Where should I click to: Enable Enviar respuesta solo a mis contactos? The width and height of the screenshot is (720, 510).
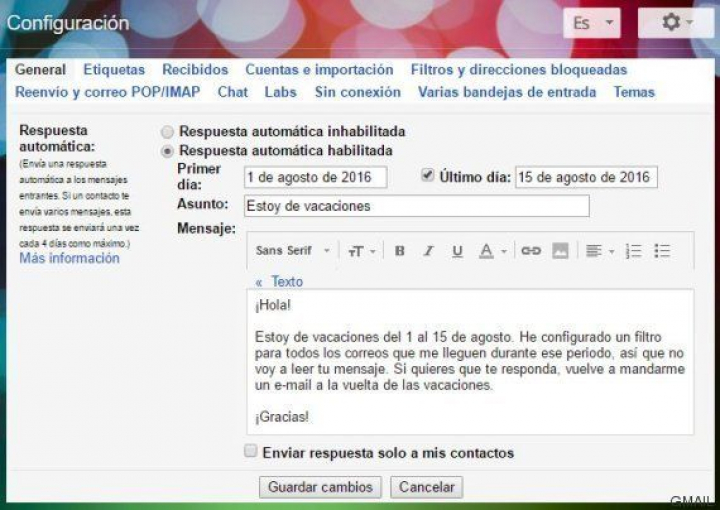(251, 452)
